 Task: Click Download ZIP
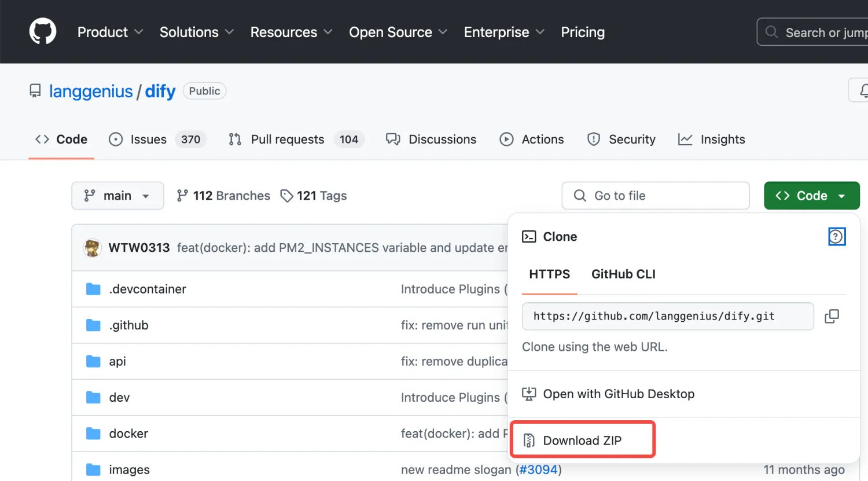pos(582,440)
